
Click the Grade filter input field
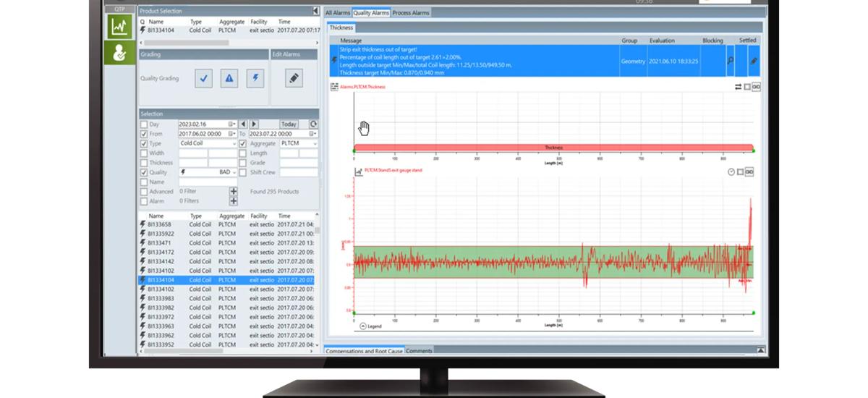[x=299, y=163]
